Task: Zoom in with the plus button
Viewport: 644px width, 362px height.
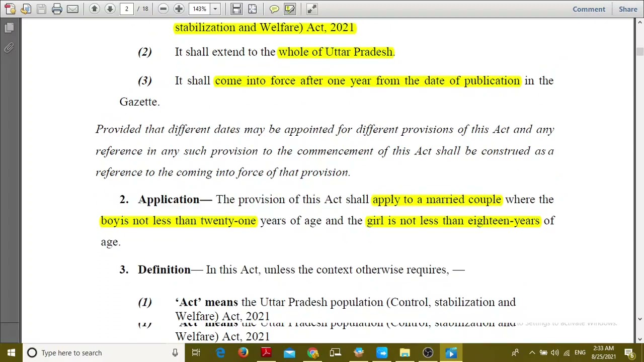Action: [179, 9]
